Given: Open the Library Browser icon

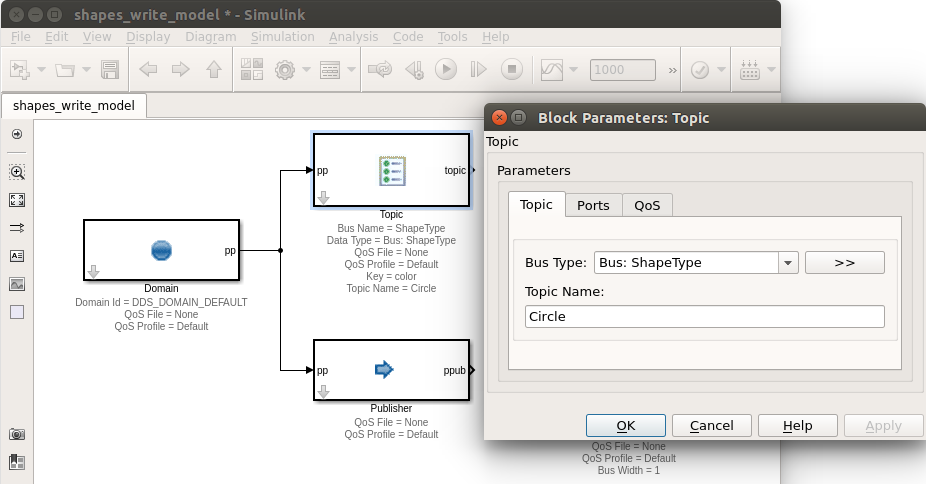Looking at the screenshot, I should [252, 70].
